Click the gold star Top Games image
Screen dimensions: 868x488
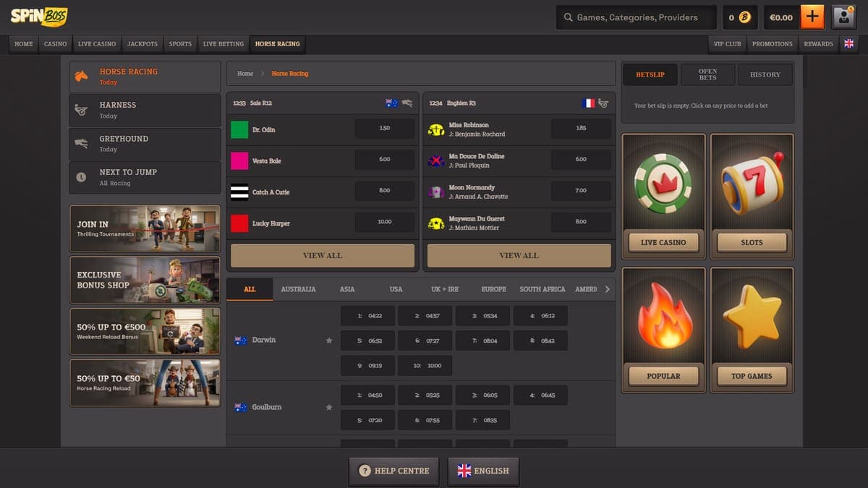click(752, 317)
